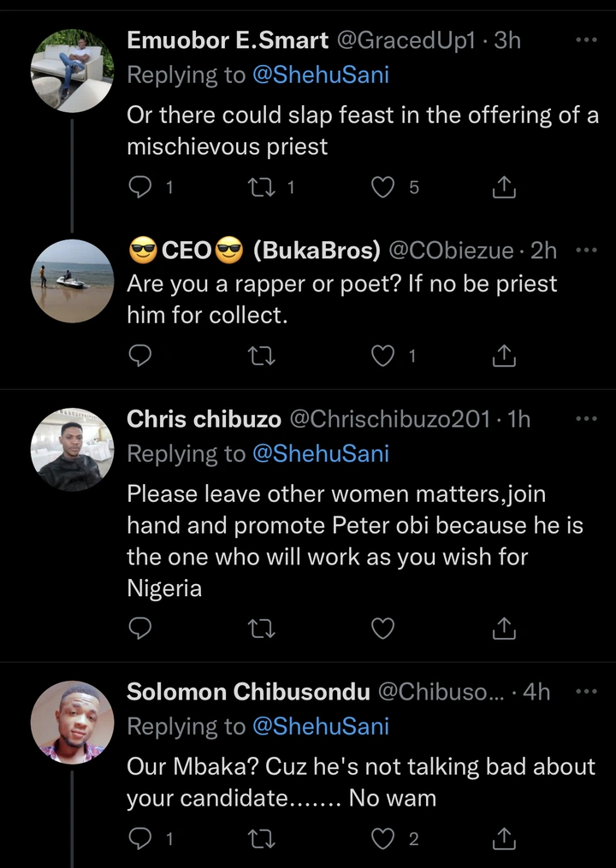Like CEO BukaBros tweet
Screen dimensions: 616x868
tap(382, 356)
